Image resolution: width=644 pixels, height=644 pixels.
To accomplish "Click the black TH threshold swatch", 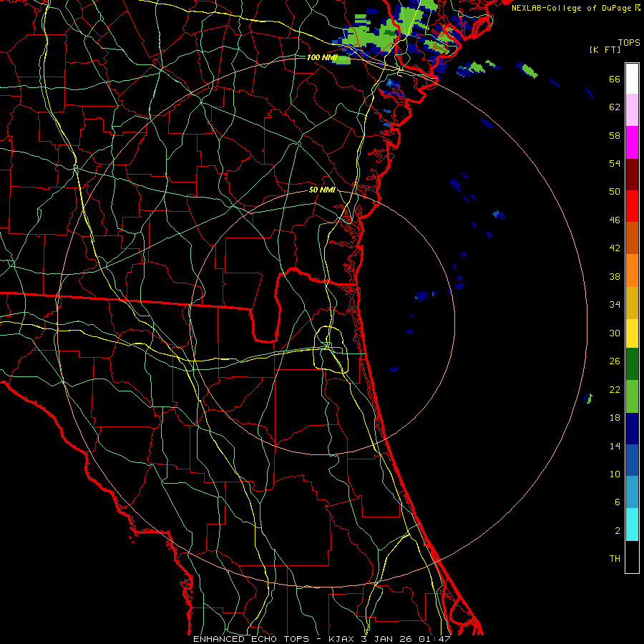I will (632, 557).
